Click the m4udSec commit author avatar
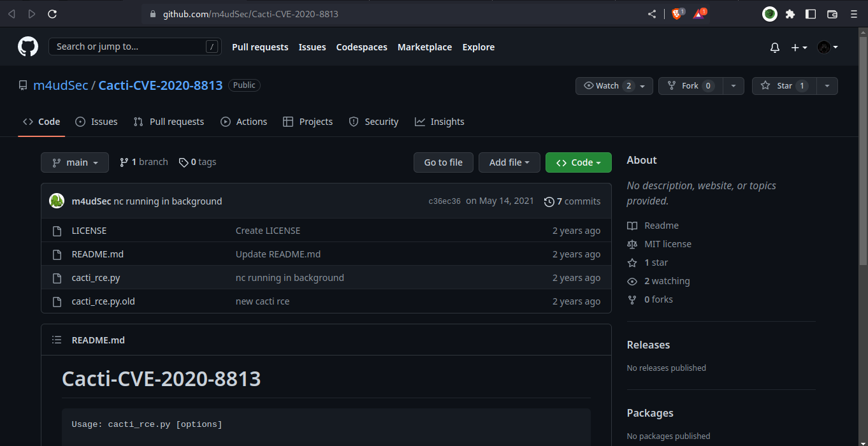868x446 pixels. click(57, 201)
